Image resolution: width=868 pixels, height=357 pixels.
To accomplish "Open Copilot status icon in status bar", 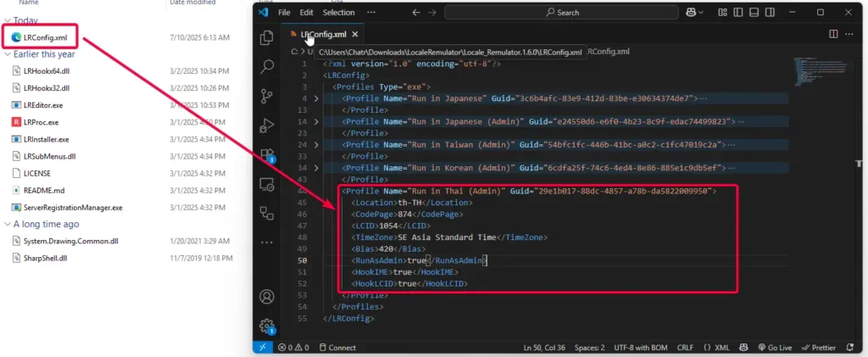I will (x=743, y=348).
